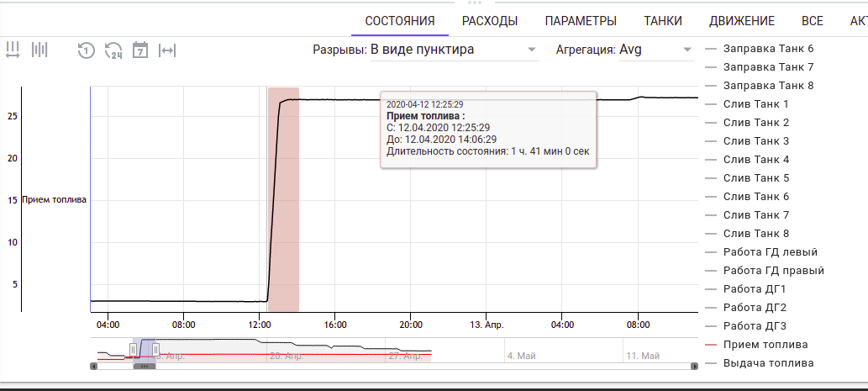The height and width of the screenshot is (391, 868).
Task: Open the ТАНКИ tab
Action: [x=662, y=21]
